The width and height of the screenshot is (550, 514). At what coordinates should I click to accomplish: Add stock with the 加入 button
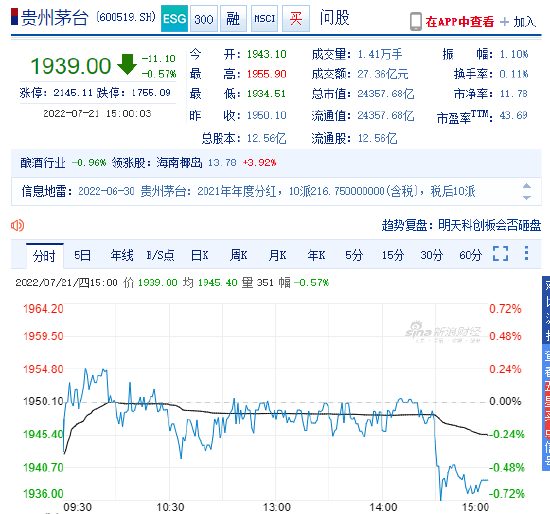point(518,22)
